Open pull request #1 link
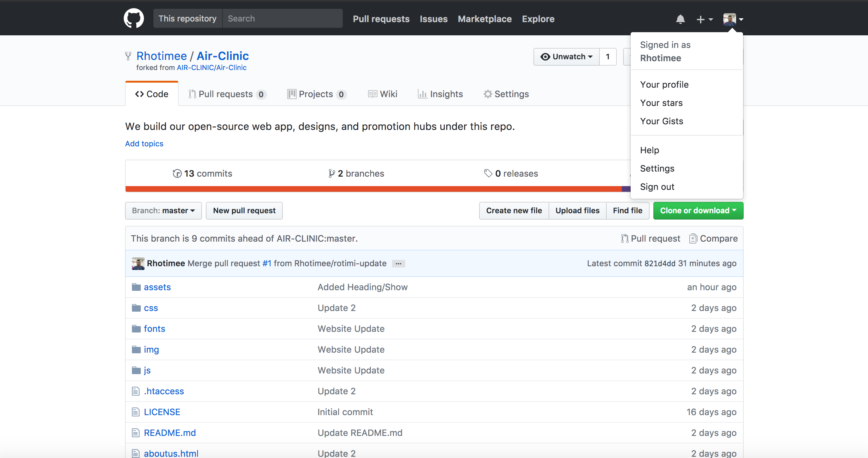The width and height of the screenshot is (868, 458). click(x=267, y=263)
